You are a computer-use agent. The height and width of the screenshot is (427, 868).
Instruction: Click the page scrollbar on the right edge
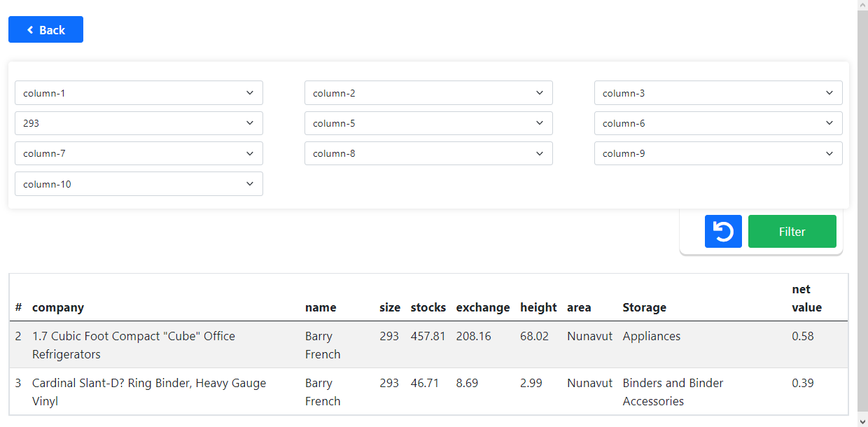863,210
